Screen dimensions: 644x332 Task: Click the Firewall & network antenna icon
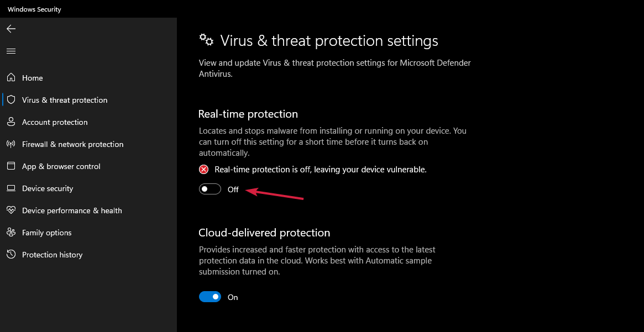click(11, 144)
